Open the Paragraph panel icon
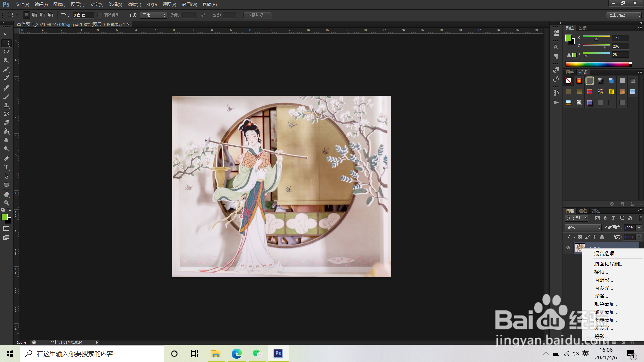The width and height of the screenshot is (644, 362). tap(556, 56)
